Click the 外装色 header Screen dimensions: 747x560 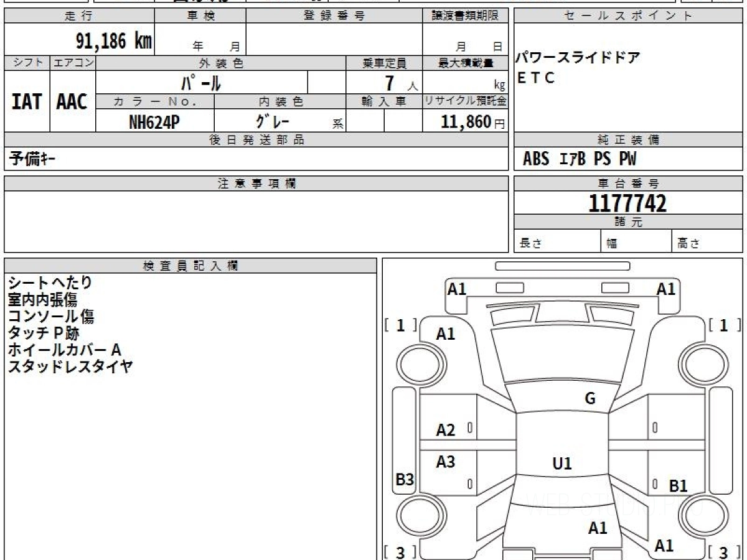click(221, 63)
